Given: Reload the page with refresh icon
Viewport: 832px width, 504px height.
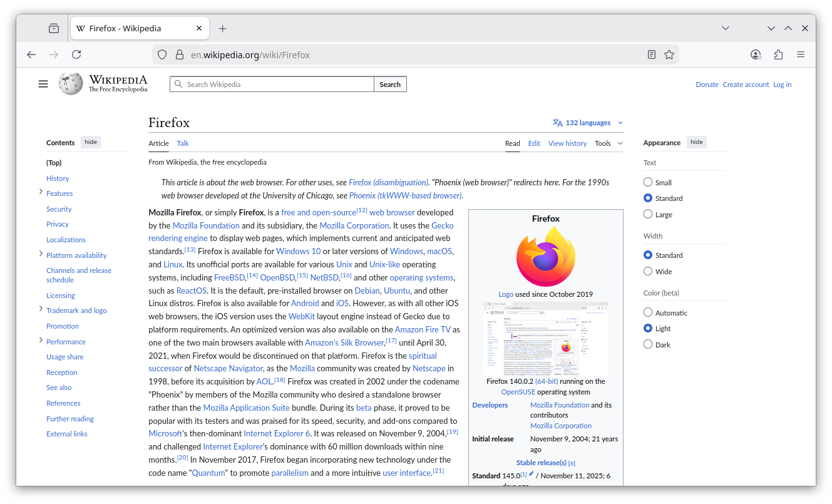Looking at the screenshot, I should (76, 54).
